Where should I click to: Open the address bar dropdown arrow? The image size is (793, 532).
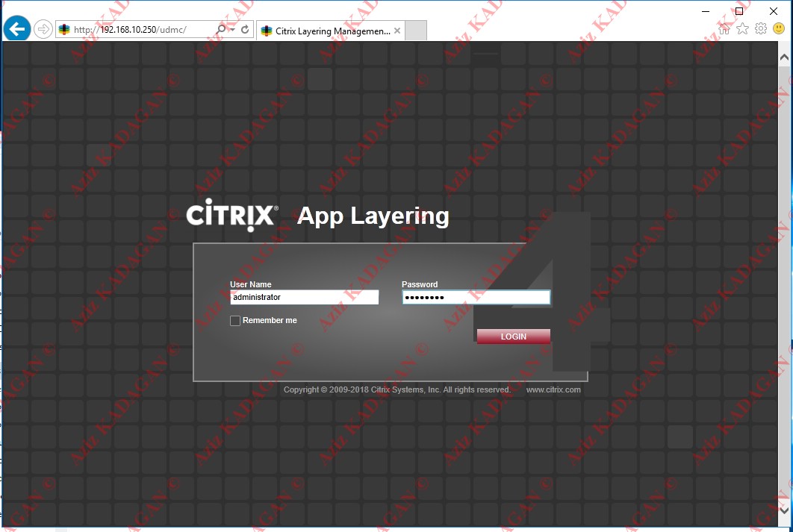232,29
